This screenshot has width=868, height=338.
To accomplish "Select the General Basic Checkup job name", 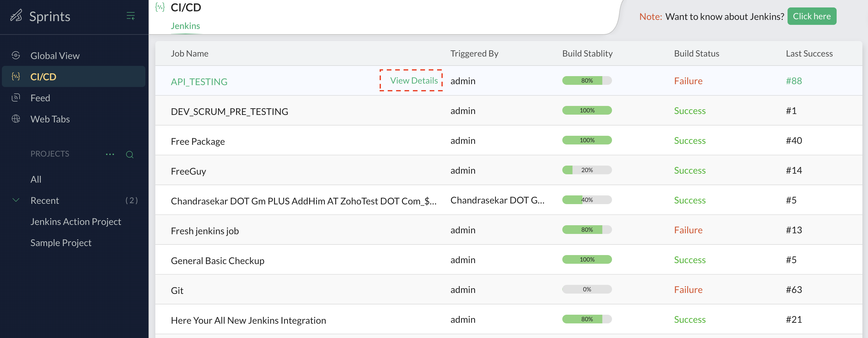I will [217, 261].
